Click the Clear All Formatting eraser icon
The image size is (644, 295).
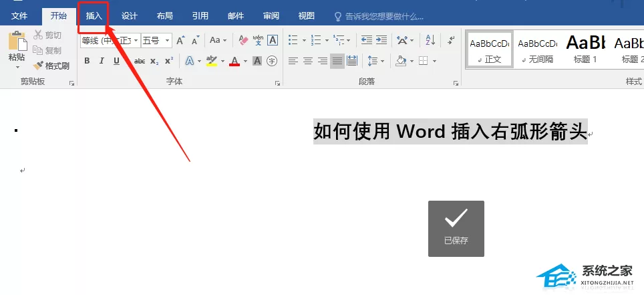(244, 40)
